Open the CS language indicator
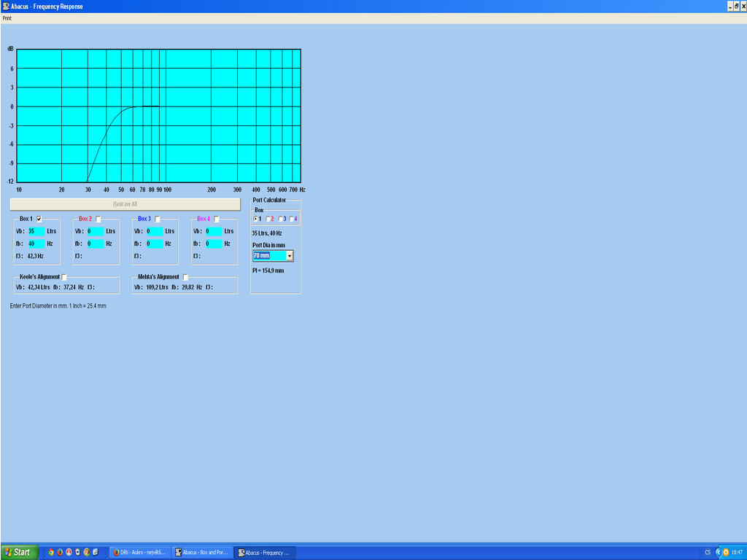Screen dimensions: 747x560 click(x=708, y=553)
